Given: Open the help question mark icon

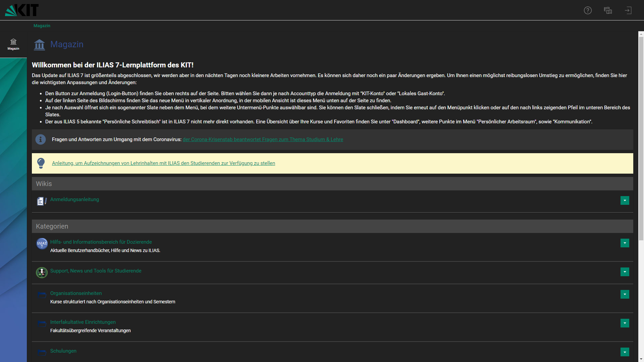Looking at the screenshot, I should coord(588,10).
